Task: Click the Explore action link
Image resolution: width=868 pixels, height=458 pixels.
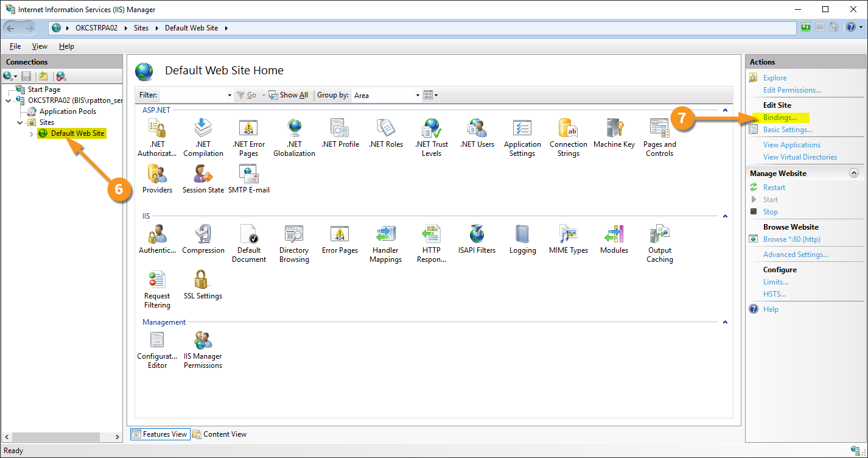Action: click(775, 78)
